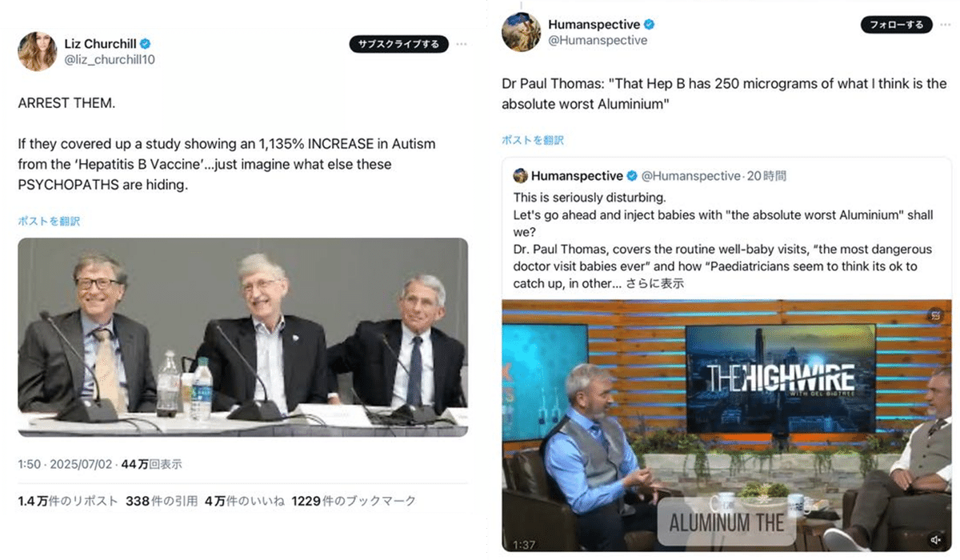Click the サブスクライブする button
The width and height of the screenshot is (960, 560).
coord(398,44)
